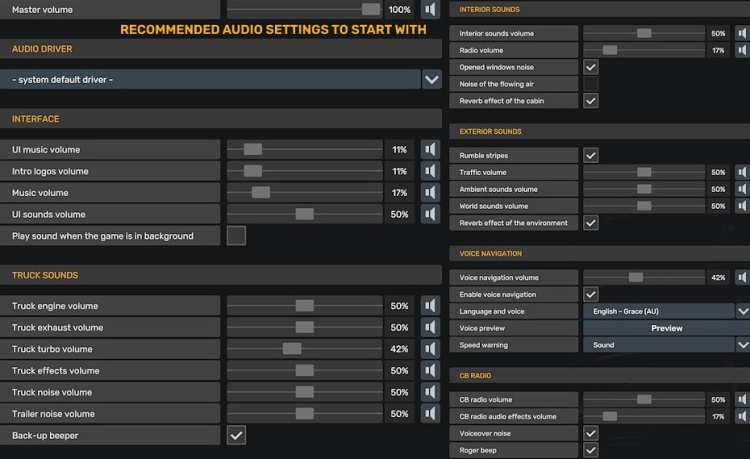Mute Trailer noise volume speaker icon
Screen dimensions: 750x459
click(x=430, y=413)
